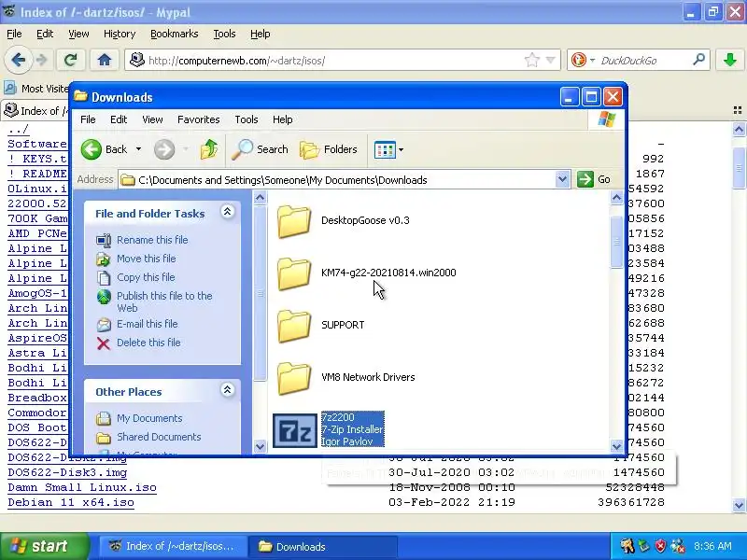The image size is (747, 560).
Task: Click the Mypal browser back arrow
Action: [x=18, y=60]
